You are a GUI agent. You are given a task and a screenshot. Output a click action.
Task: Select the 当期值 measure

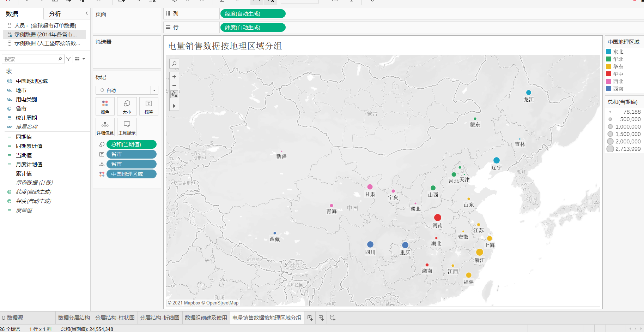pos(24,155)
